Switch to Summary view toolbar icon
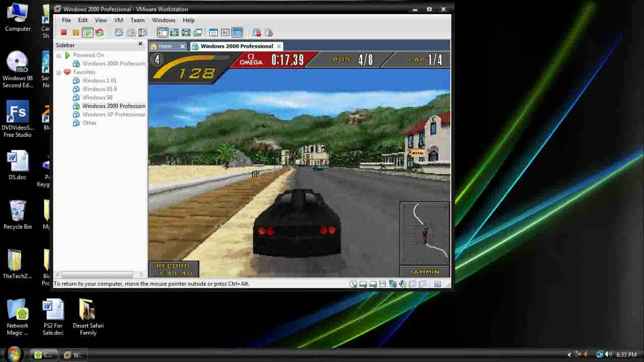644x362 pixels. tap(213, 33)
